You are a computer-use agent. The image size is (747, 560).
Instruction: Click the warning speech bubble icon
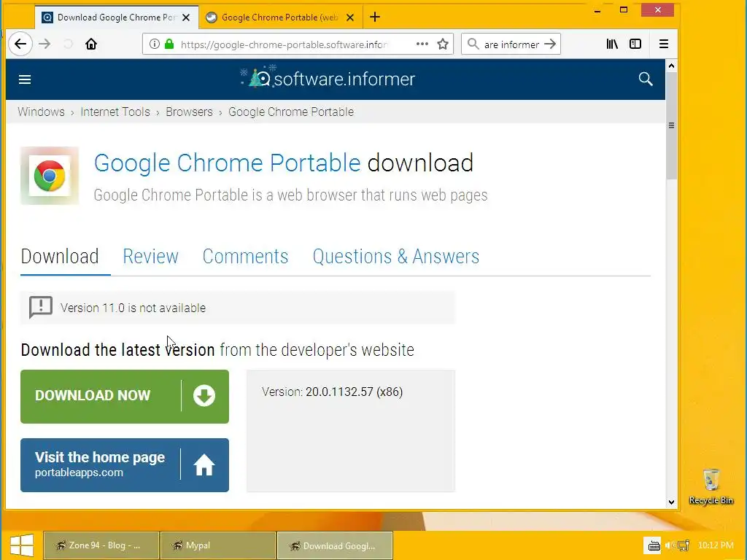click(x=41, y=307)
